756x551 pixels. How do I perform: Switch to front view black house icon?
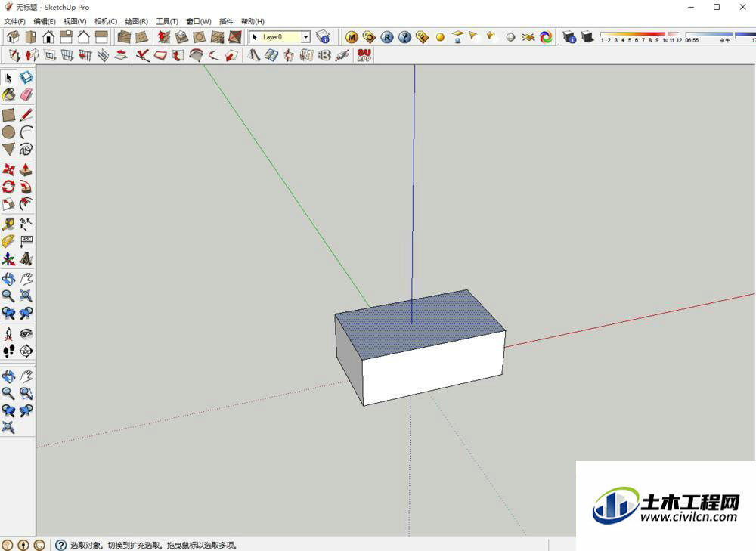pos(48,36)
